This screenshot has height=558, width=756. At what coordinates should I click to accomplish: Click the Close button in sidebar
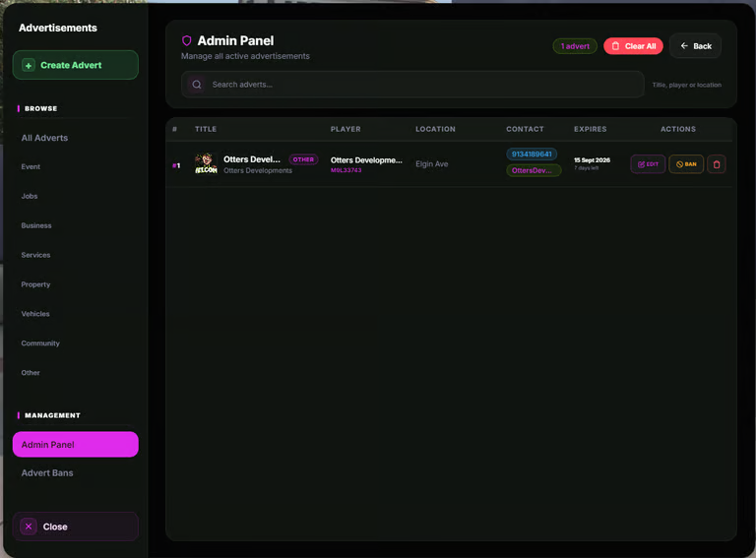click(x=75, y=527)
